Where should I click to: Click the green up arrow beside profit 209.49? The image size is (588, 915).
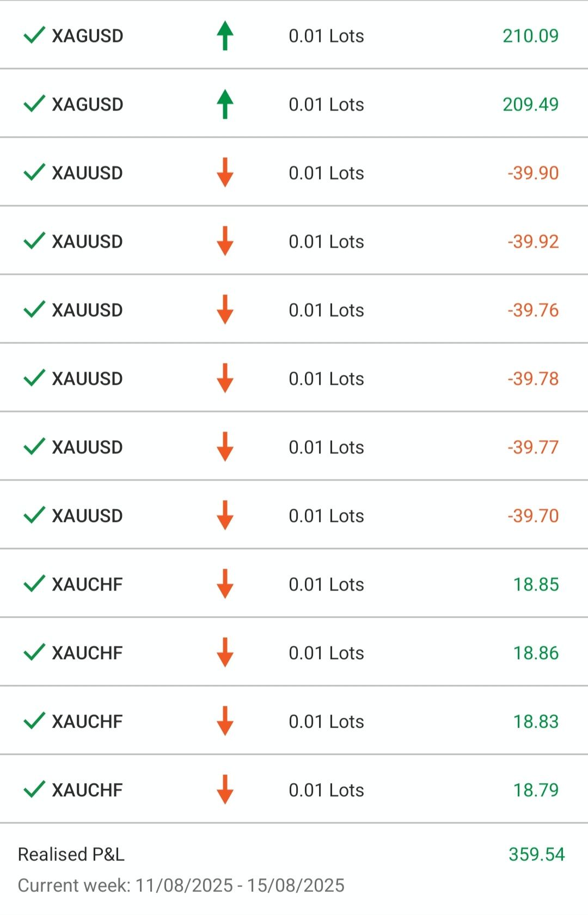[225, 104]
